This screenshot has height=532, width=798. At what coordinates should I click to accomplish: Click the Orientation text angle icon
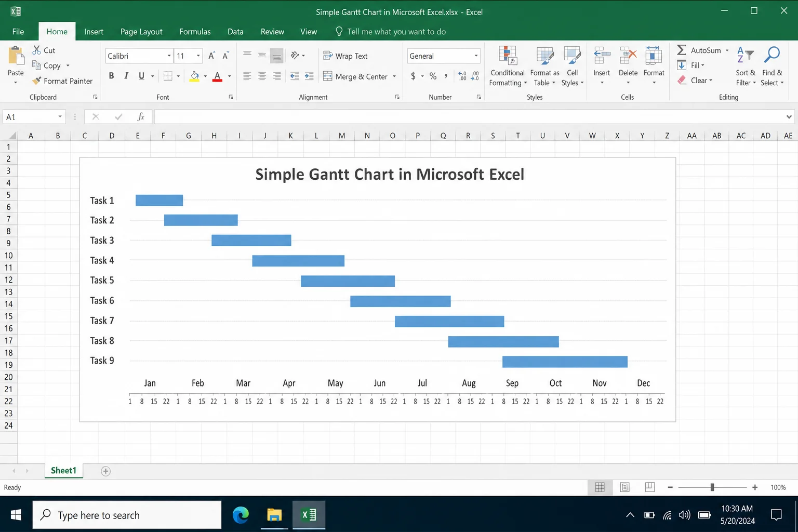click(295, 55)
